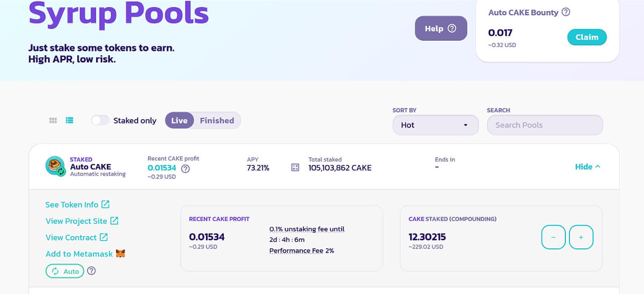
Task: Click the MetaMask fox icon
Action: click(121, 254)
